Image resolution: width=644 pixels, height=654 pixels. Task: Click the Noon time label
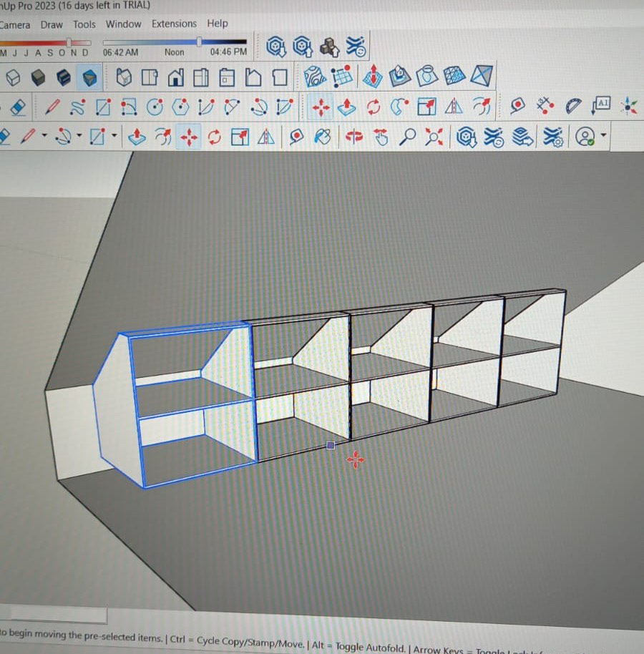click(174, 52)
